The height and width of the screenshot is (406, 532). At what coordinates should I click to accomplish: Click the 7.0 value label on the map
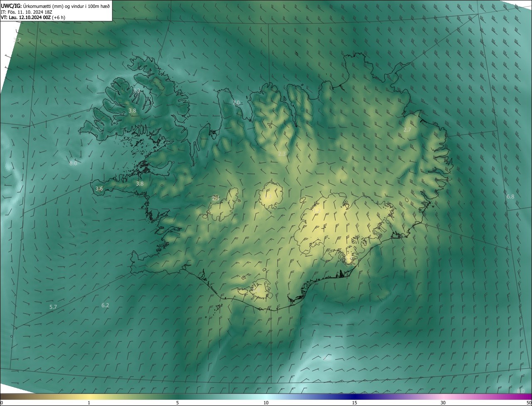(x=236, y=103)
